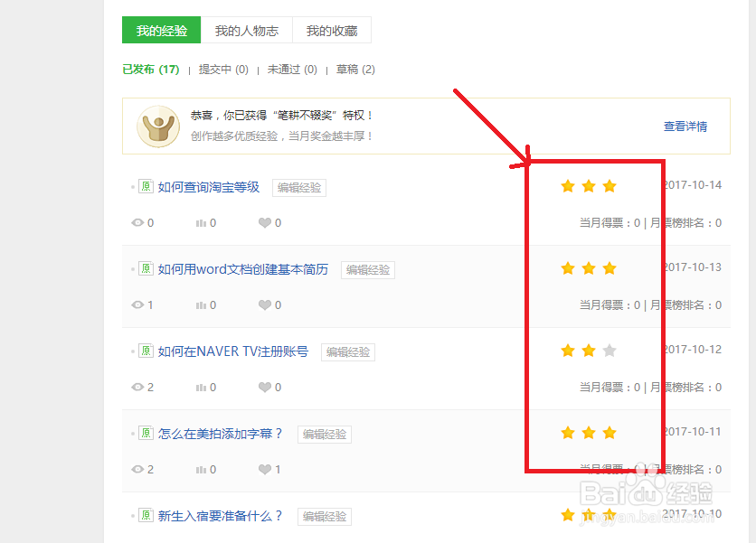Click 编辑经验 for 如何查询淘宝等级
Screen dimensions: 756x543
click(299, 187)
